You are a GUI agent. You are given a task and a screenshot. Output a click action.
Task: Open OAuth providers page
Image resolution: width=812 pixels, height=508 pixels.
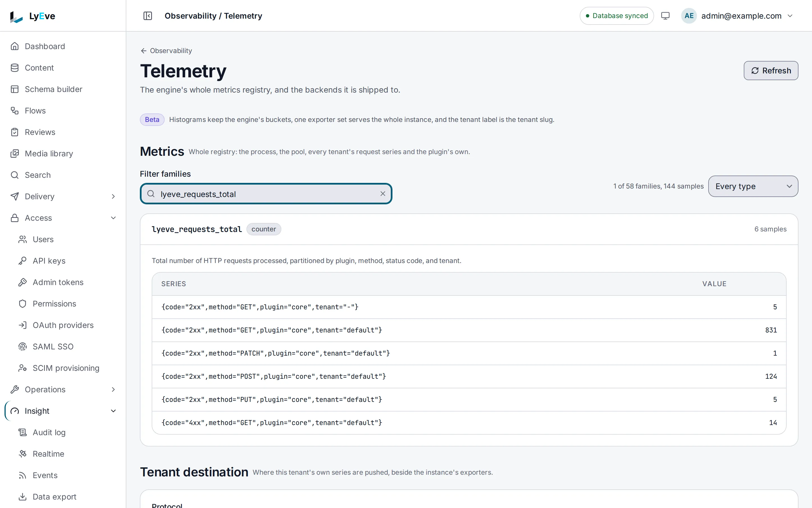tap(67, 325)
